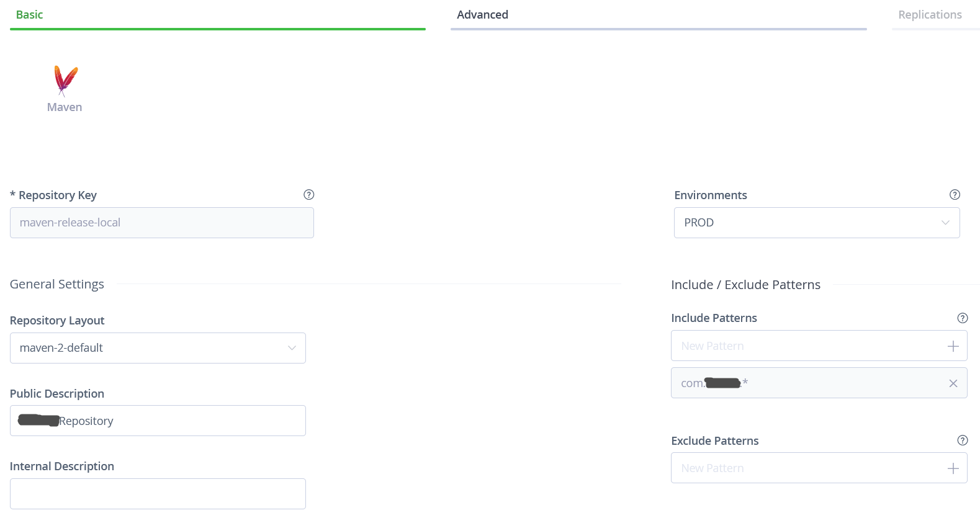
Task: Add new exclude pattern with plus icon
Action: coord(953,468)
